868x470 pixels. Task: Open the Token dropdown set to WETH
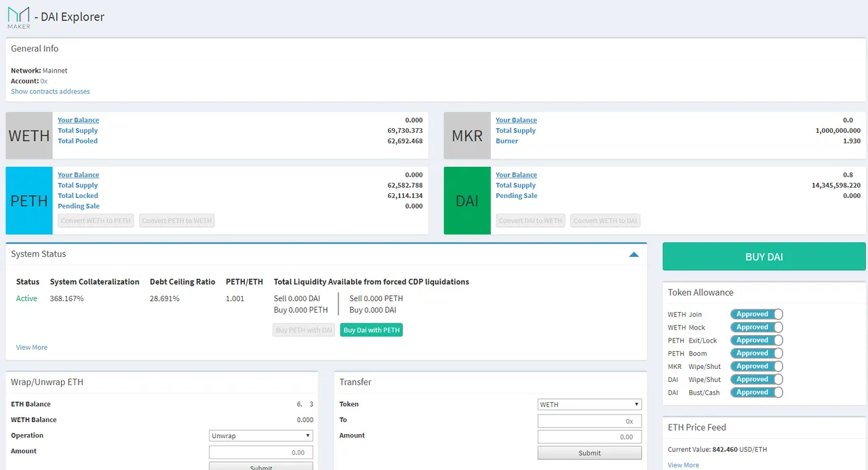pyautogui.click(x=589, y=404)
